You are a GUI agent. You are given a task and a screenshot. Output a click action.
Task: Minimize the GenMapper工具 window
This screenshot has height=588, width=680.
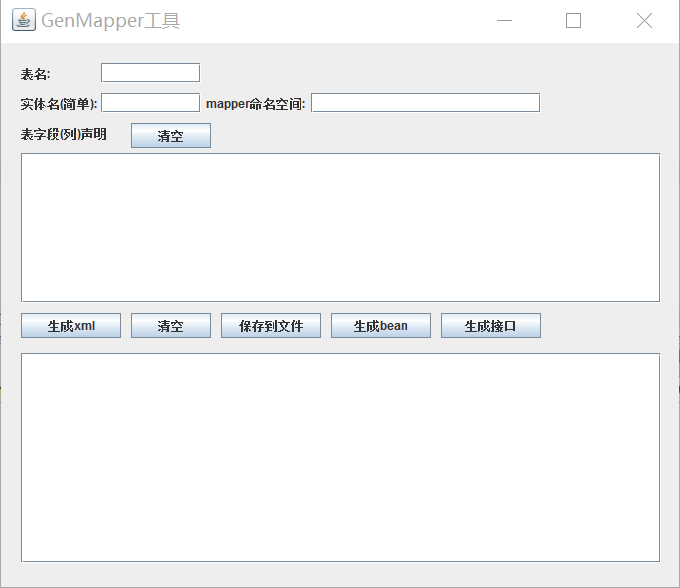(x=505, y=21)
